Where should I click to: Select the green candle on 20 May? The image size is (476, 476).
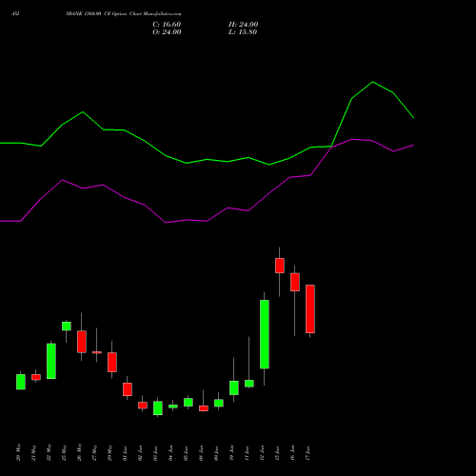(x=21, y=382)
